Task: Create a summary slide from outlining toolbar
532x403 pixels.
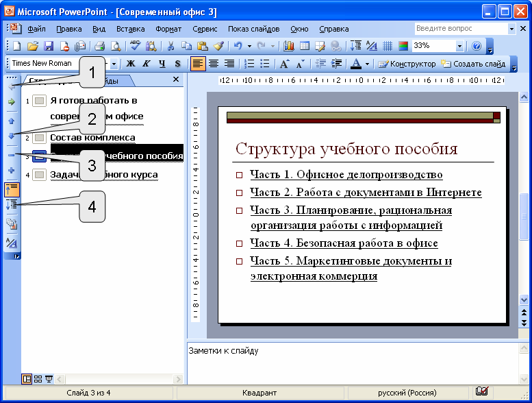Action: click(x=12, y=224)
